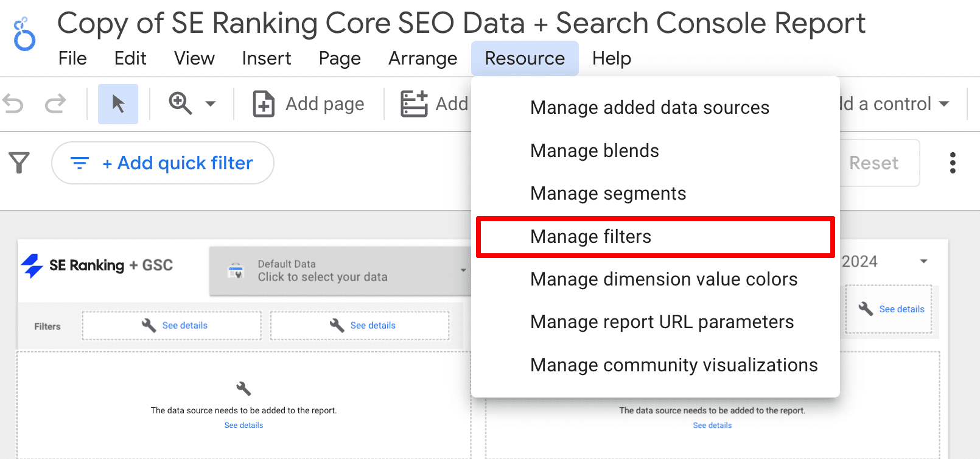Open See details link below date range
The width and height of the screenshot is (980, 459).
[x=901, y=309]
